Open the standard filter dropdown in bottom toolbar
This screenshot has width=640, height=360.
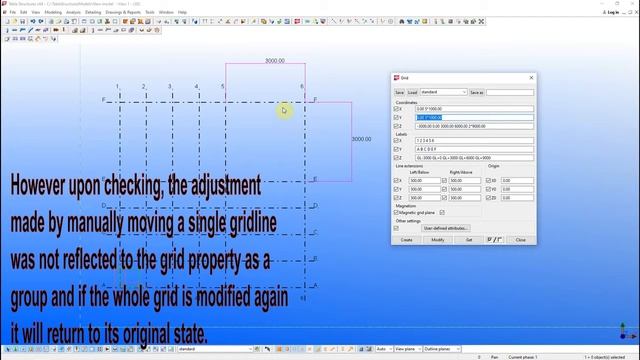pos(215,349)
